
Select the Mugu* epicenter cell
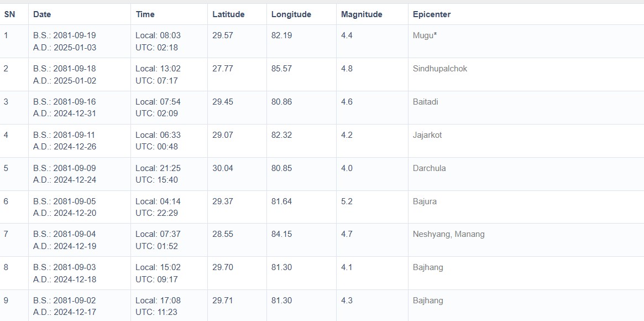point(425,35)
